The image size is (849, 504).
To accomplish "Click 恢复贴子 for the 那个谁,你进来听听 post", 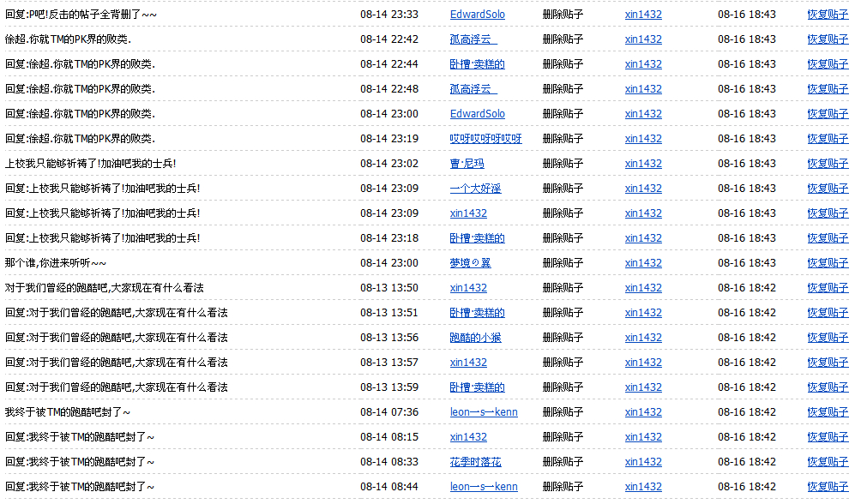I will tap(828, 264).
